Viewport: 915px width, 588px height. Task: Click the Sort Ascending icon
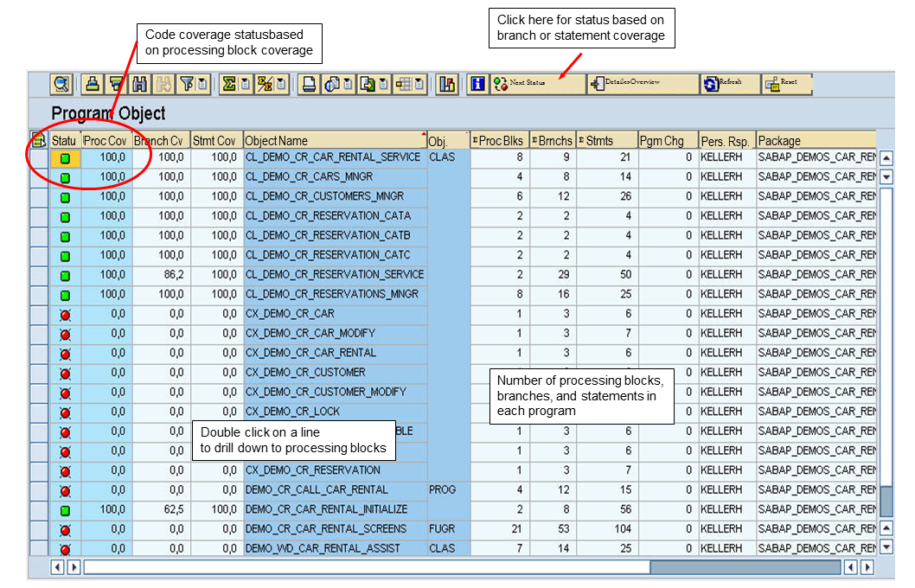coord(91,84)
